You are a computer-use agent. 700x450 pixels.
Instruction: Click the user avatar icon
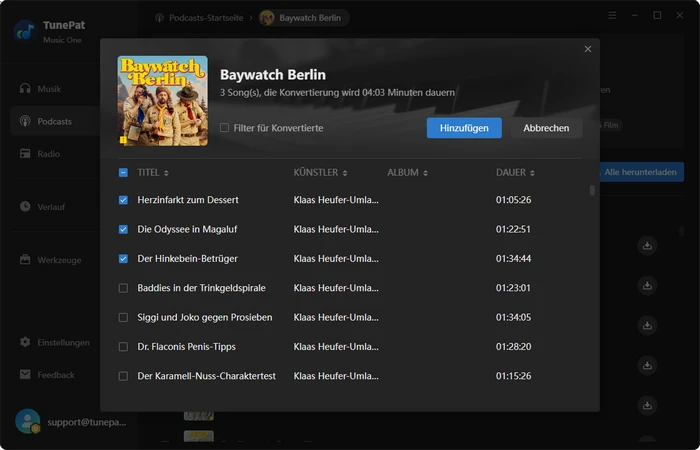(28, 421)
